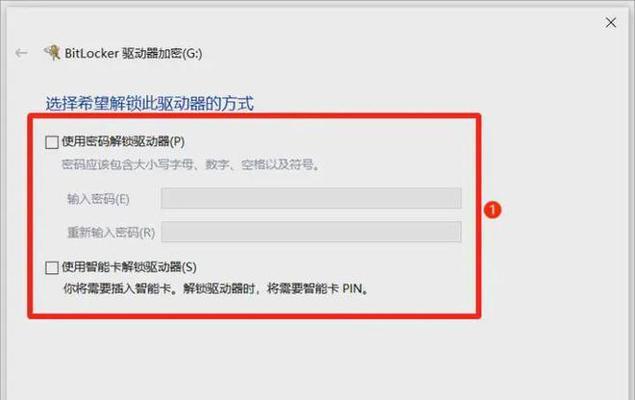Focus the 重新输入密码 input field
635x400 pixels.
pyautogui.click(x=311, y=232)
